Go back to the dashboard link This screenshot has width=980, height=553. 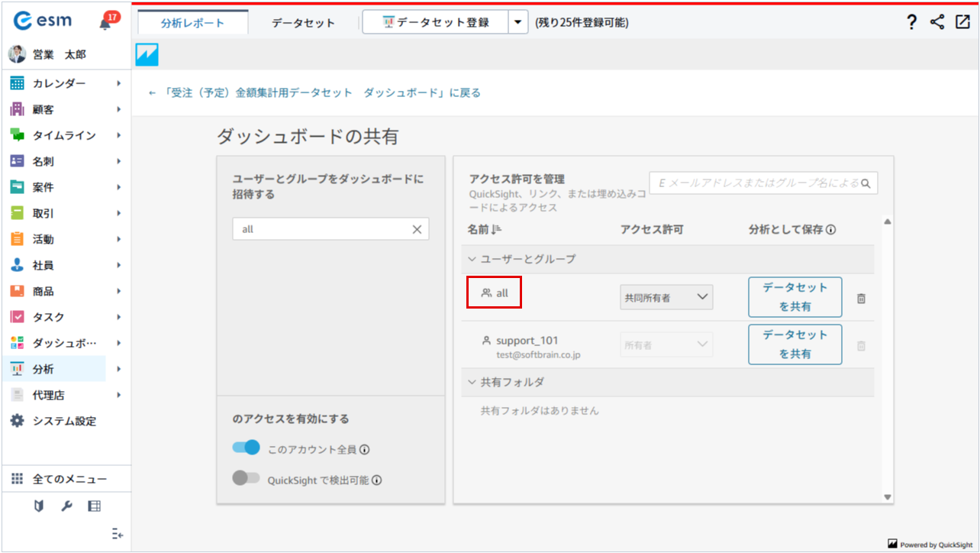pyautogui.click(x=314, y=92)
